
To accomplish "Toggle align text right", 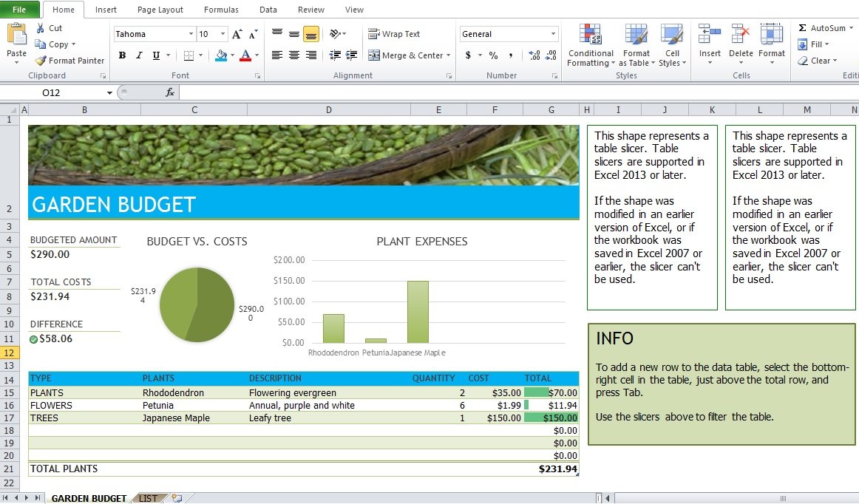I will pos(311,55).
